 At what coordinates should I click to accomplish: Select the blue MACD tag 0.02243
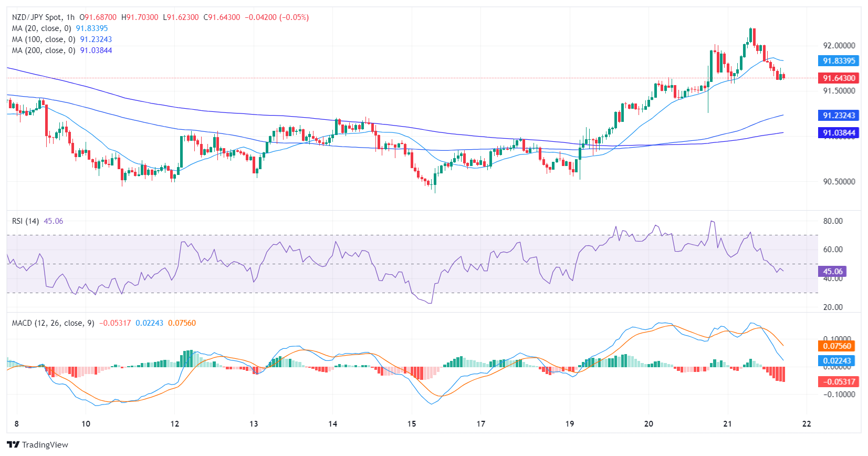[836, 361]
